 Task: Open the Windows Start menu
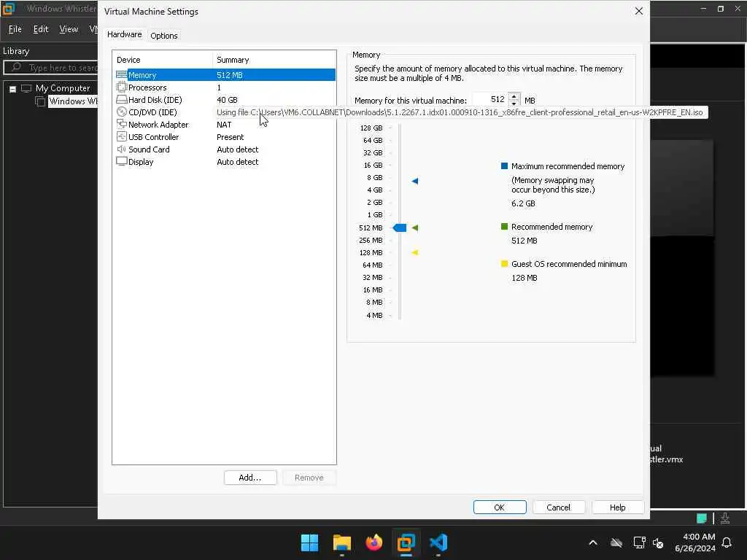(x=309, y=542)
